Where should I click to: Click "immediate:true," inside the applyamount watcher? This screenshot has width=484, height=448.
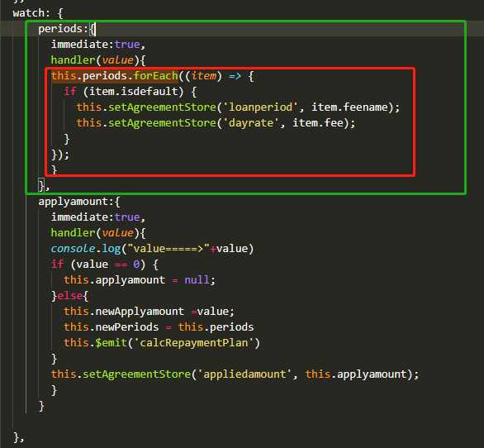pos(97,217)
